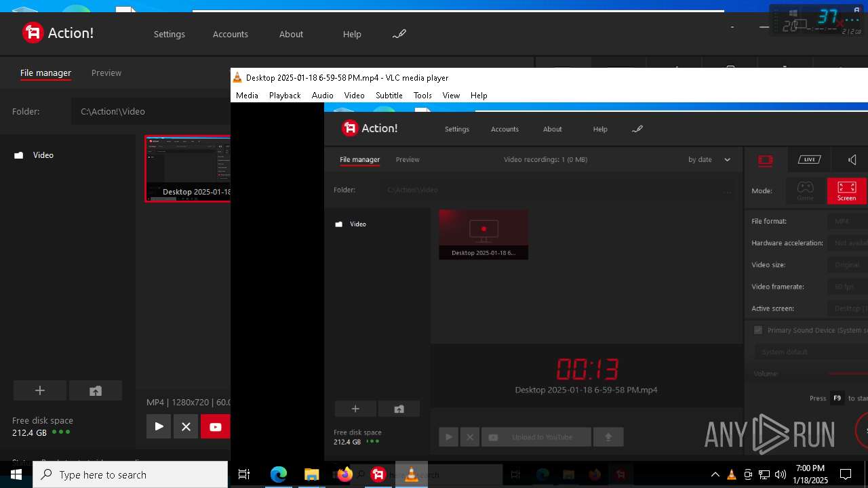
Task: Click the Action! logo in the main window header
Action: 58,33
